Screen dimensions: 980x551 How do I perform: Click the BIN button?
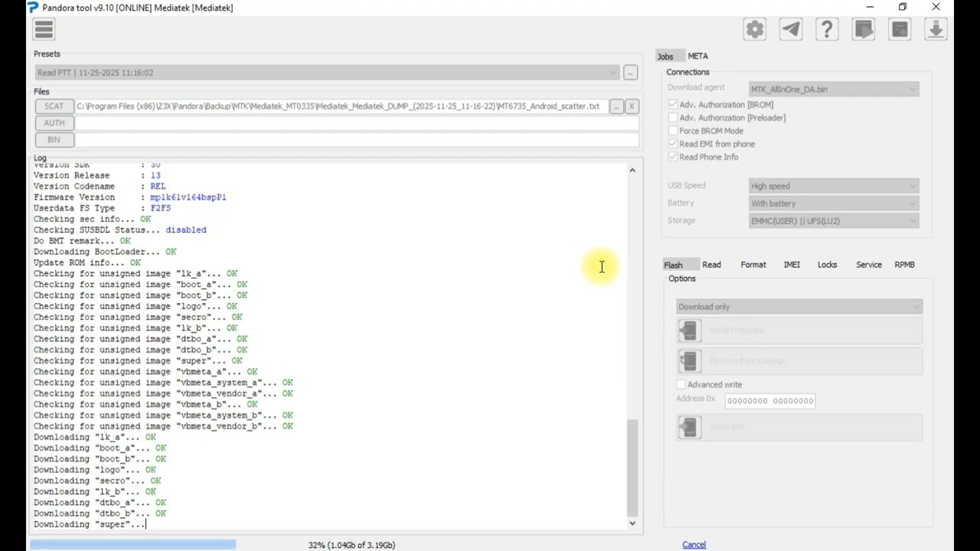54,140
